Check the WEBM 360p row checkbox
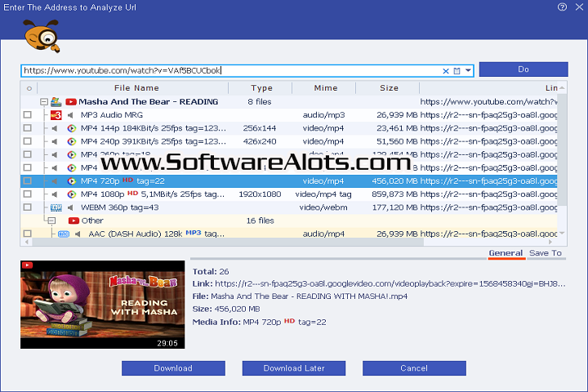 [x=28, y=207]
